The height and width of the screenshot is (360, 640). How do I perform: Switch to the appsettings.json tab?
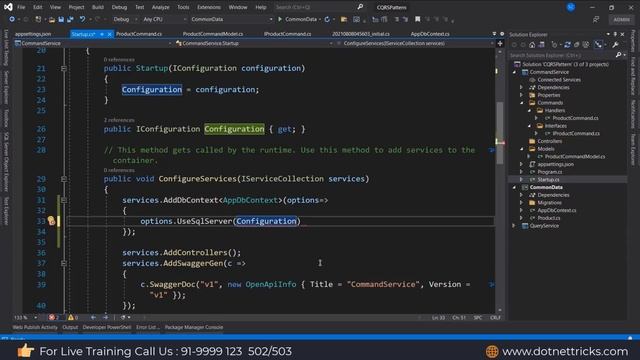pyautogui.click(x=33, y=34)
